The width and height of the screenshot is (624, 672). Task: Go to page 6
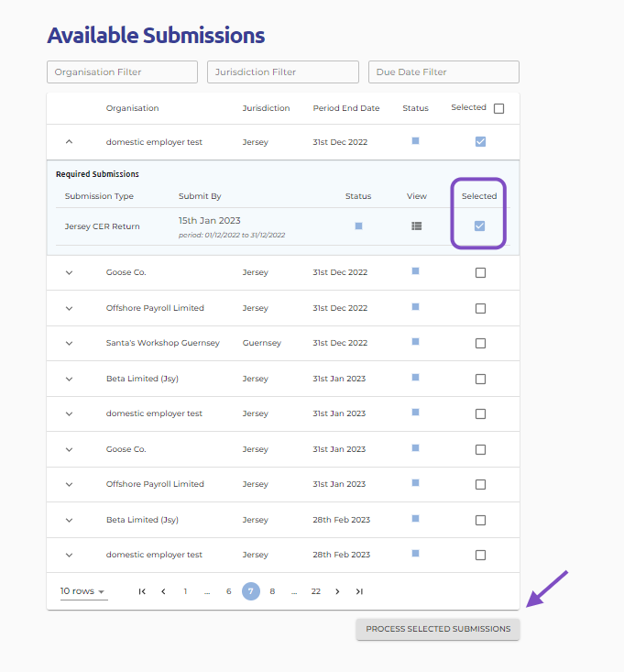pyautogui.click(x=229, y=591)
